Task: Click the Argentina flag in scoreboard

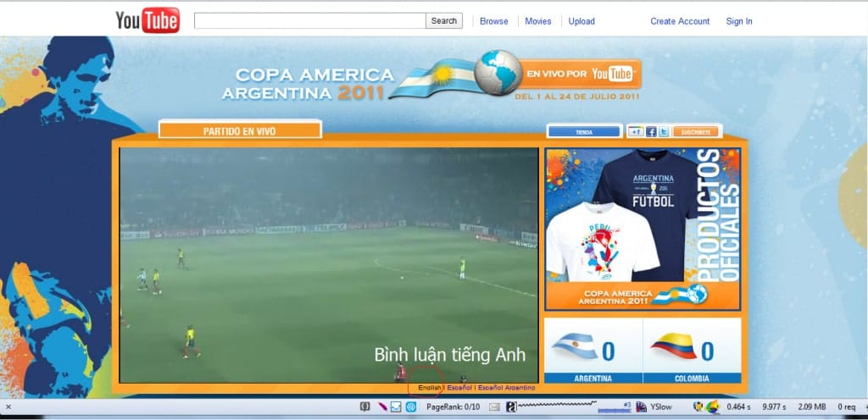Action: (x=574, y=346)
